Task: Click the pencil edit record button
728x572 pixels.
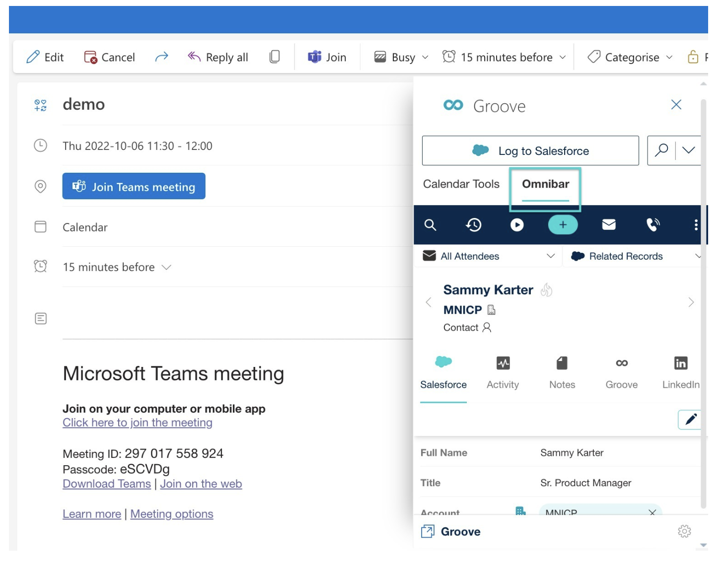Action: click(690, 420)
